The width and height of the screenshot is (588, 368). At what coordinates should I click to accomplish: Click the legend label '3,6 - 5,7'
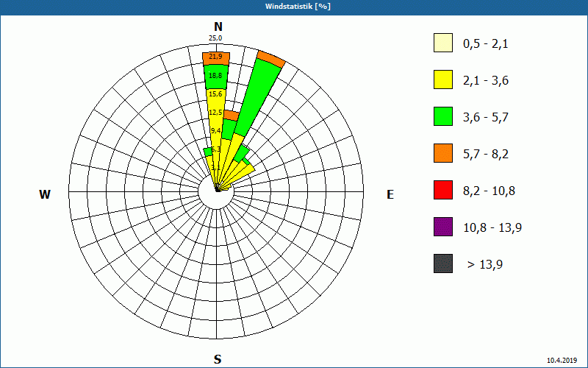486,118
